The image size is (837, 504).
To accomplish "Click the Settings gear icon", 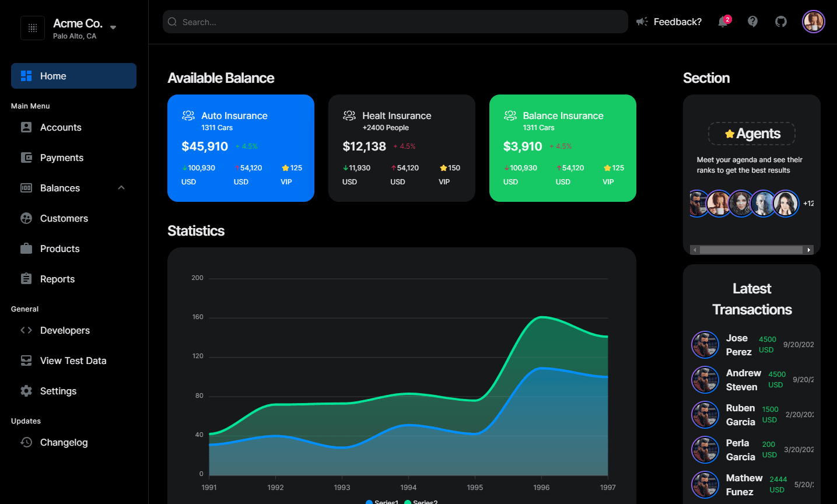I will (26, 391).
